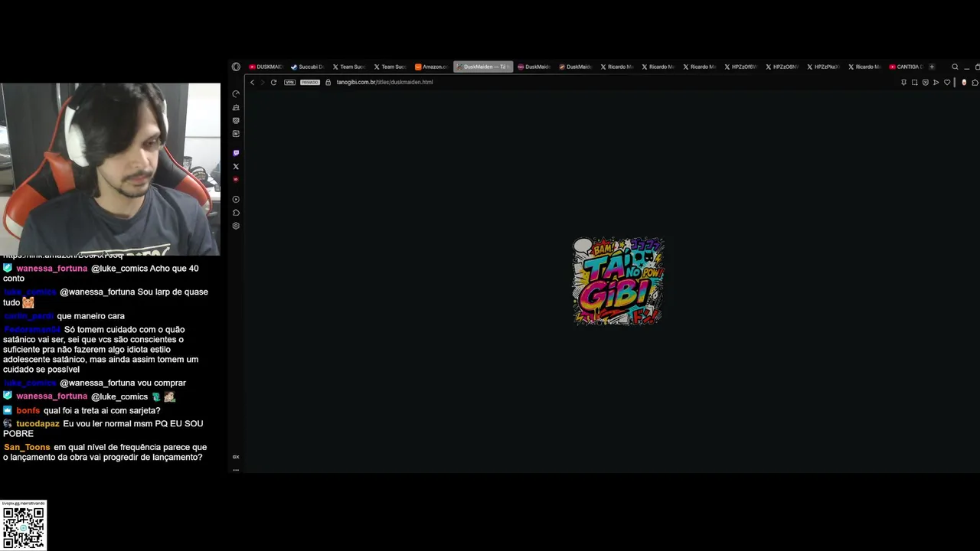Go forward to the next page
The image size is (980, 551).
click(x=263, y=82)
